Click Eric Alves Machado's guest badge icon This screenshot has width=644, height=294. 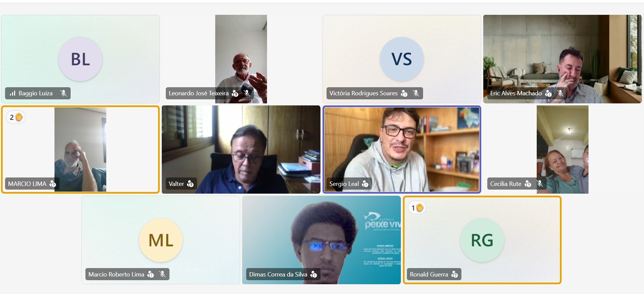click(548, 93)
